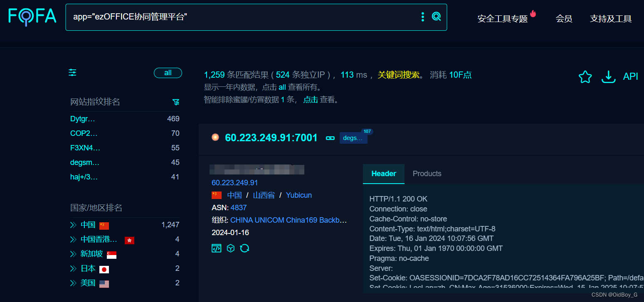The height and width of the screenshot is (302, 644).
Task: Click the FOFA logo
Action: [x=32, y=16]
